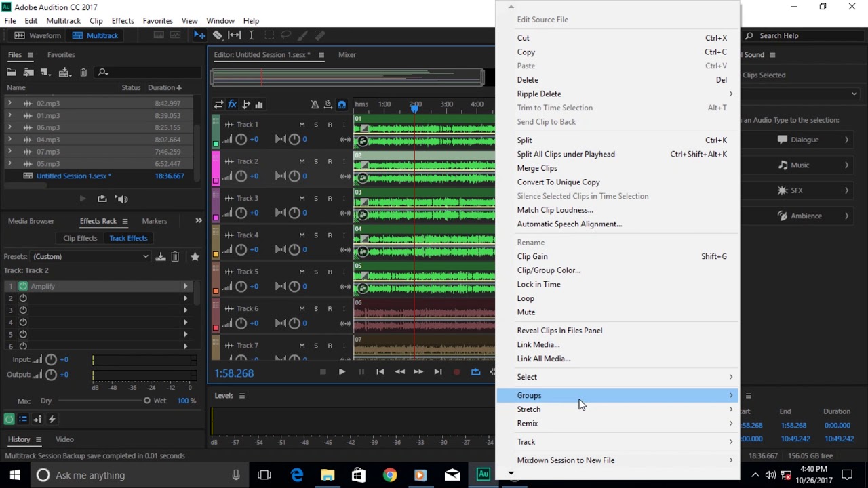This screenshot has width=868, height=488.
Task: Toggle power for effect slot 2
Action: click(x=23, y=298)
